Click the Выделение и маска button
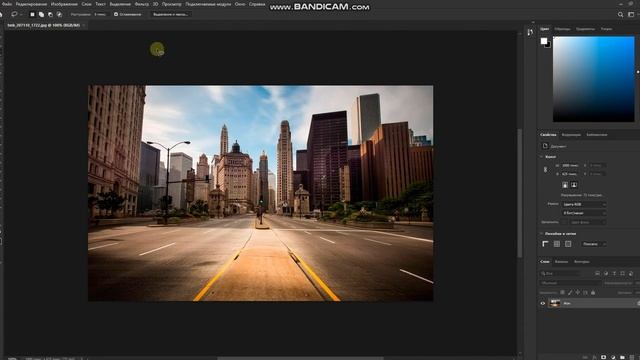Viewport: 640px width, 360px height. click(171, 14)
